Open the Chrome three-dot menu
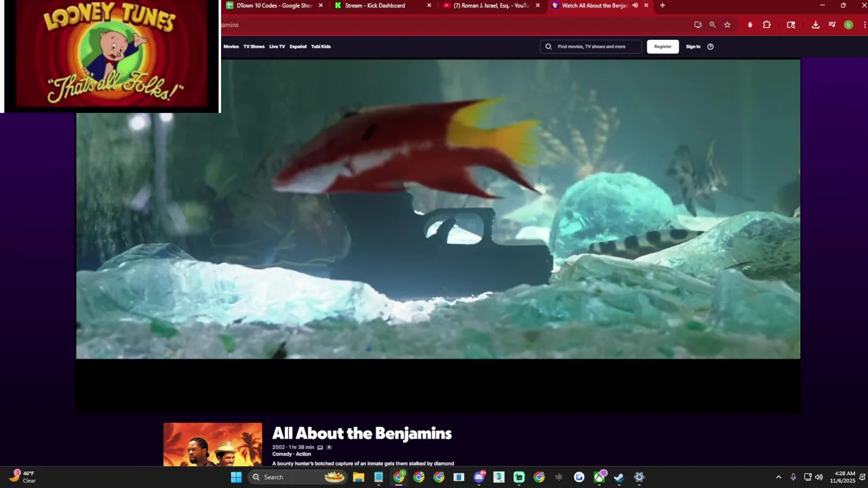The width and height of the screenshot is (868, 488). (x=863, y=24)
